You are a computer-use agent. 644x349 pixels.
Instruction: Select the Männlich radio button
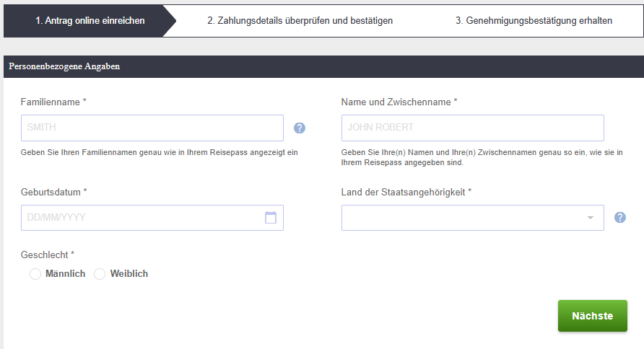click(x=35, y=274)
